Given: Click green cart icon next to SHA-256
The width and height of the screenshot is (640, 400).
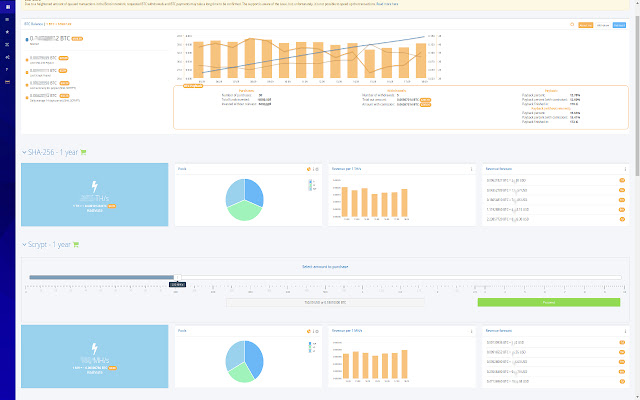Looking at the screenshot, I should (x=83, y=152).
